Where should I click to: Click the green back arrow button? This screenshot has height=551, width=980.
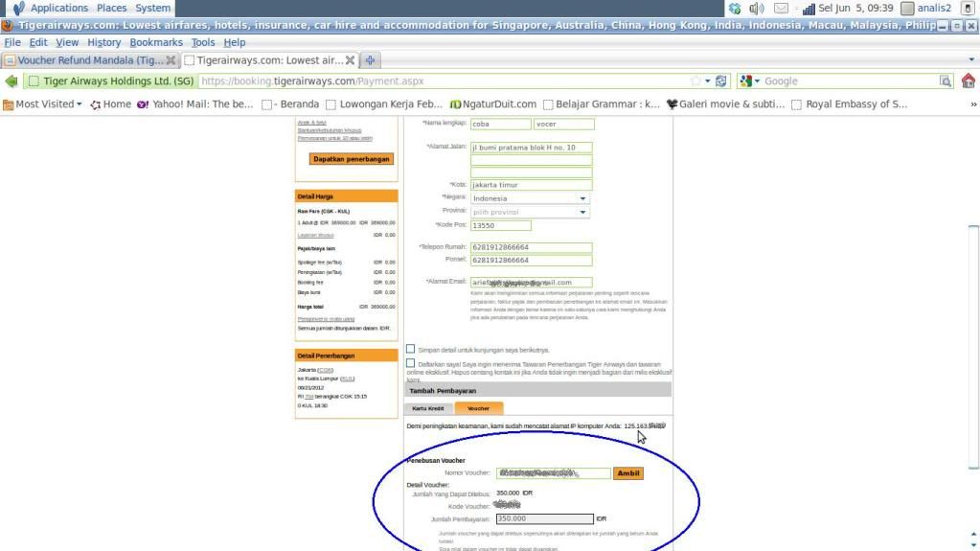(11, 80)
